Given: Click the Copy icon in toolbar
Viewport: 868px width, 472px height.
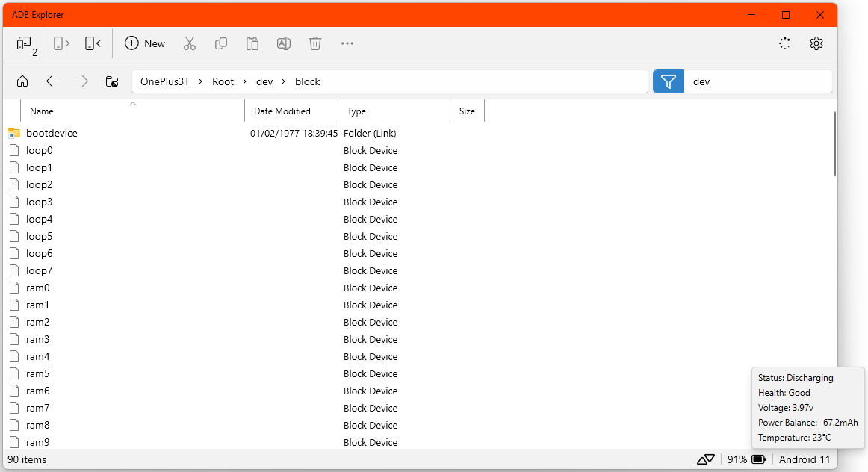Looking at the screenshot, I should coord(221,43).
